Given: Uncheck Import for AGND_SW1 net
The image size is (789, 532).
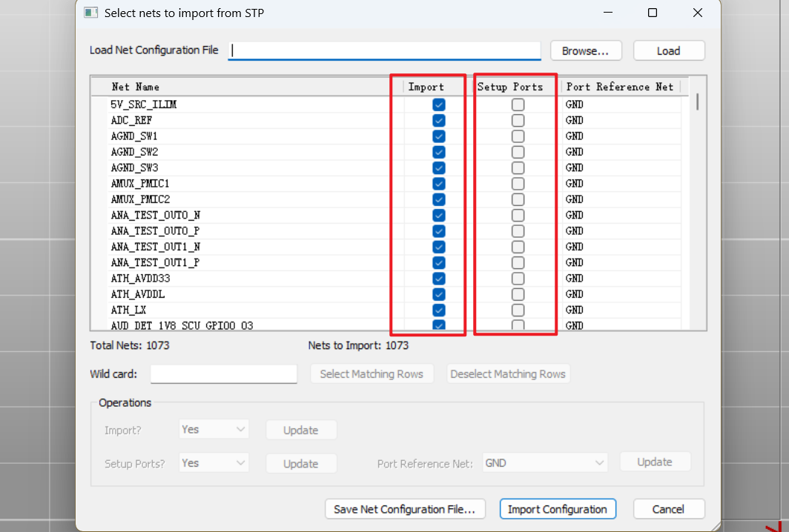Looking at the screenshot, I should pyautogui.click(x=439, y=136).
